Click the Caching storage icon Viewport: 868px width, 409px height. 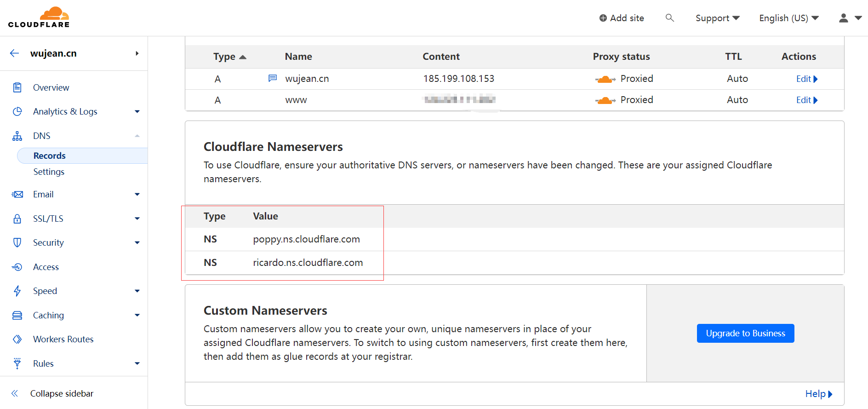[17, 315]
